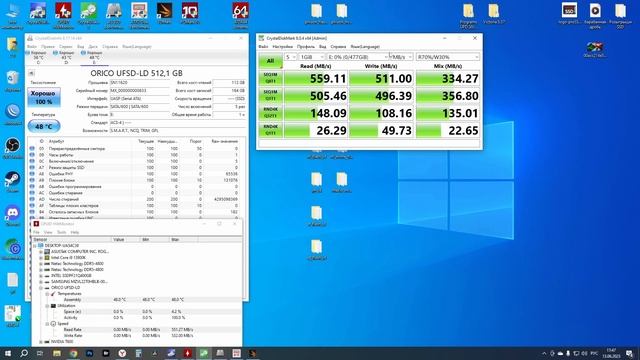Click the Windows Start button
This screenshot has height=360, width=640.
(8, 353)
